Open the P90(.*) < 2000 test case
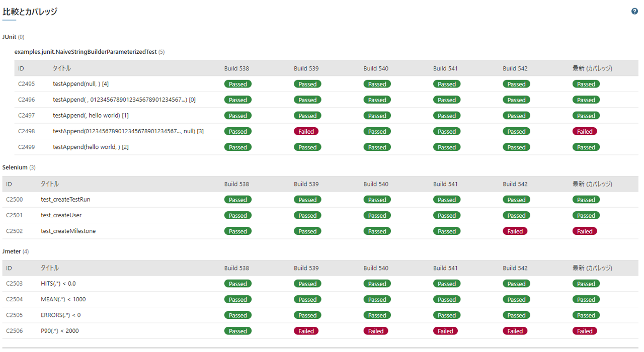Screen dimensions: 644x352 [x=59, y=331]
